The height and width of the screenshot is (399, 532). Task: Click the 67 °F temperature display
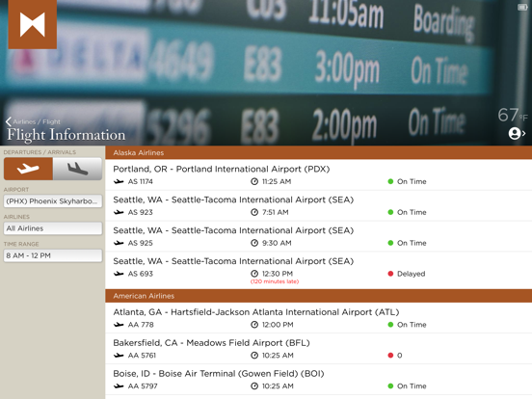tap(513, 115)
